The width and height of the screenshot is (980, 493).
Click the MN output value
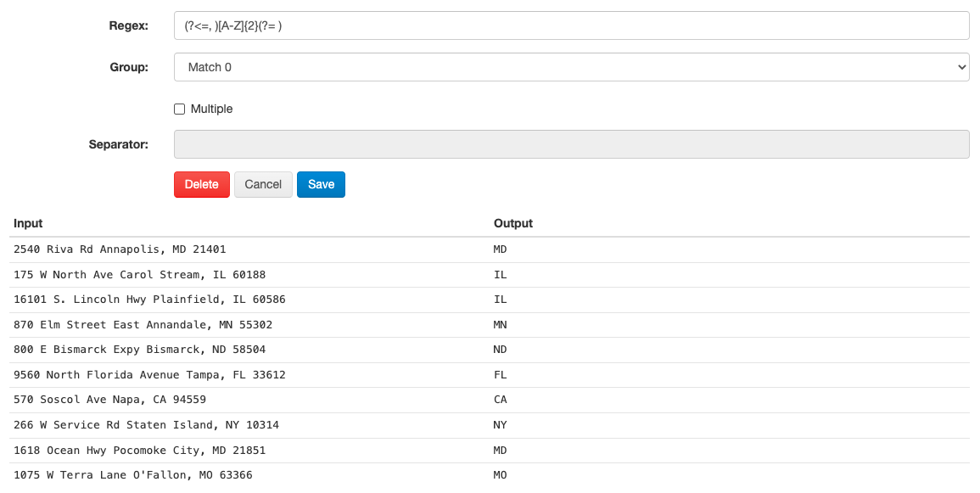(501, 325)
